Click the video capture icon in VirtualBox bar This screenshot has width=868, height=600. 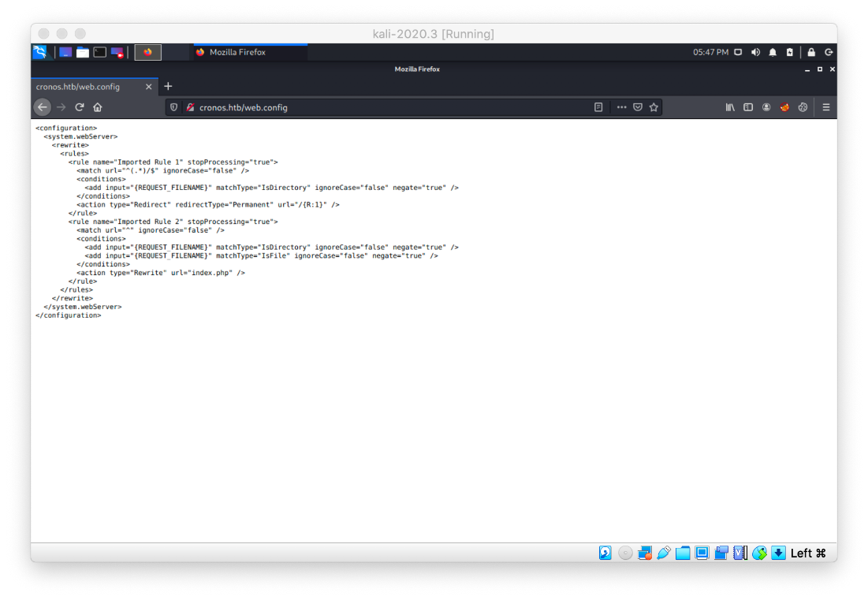coord(720,553)
